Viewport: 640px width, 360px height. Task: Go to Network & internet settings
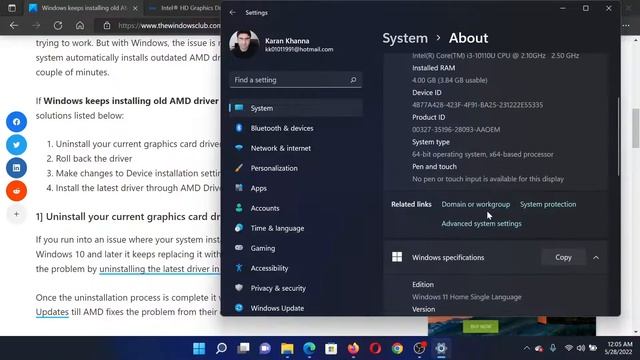(x=296, y=148)
